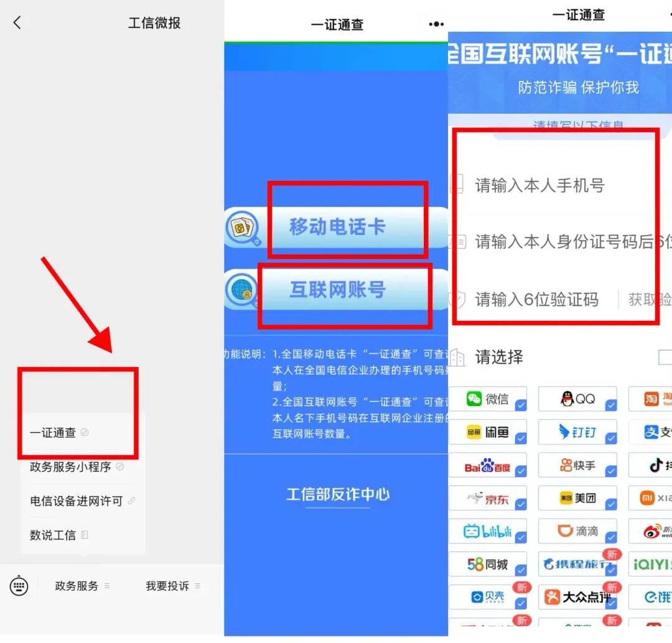Click the SIM card magnifier icon
Screen dimensions: 672x643
[243, 228]
